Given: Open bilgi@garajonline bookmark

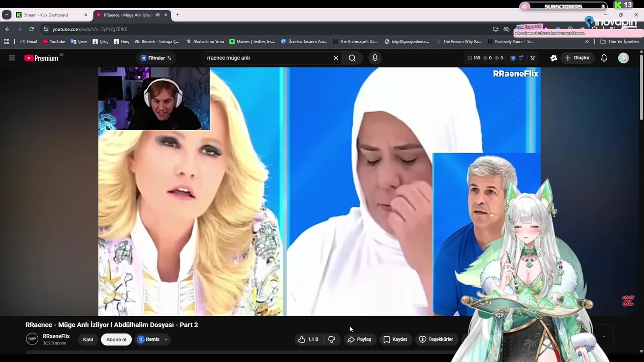Looking at the screenshot, I should click(x=407, y=42).
